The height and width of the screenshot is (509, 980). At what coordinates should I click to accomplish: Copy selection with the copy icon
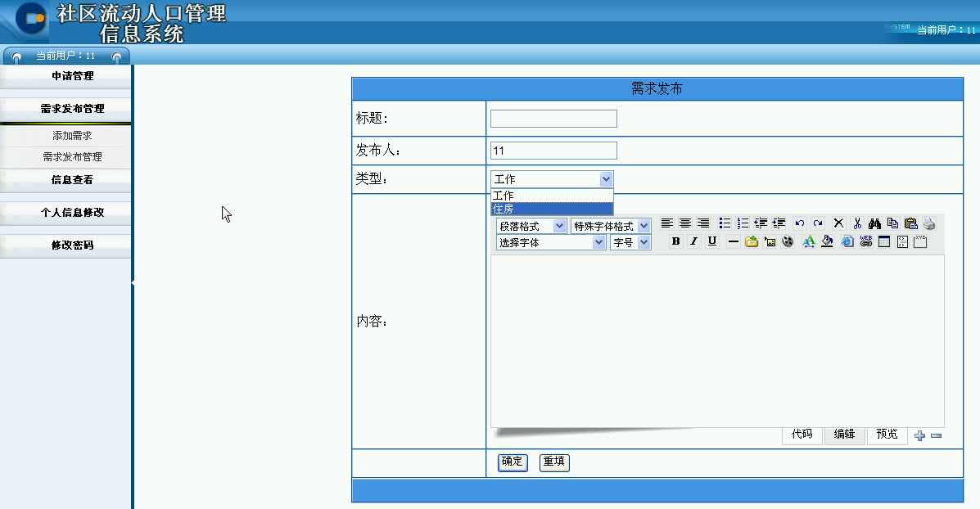pos(893,223)
